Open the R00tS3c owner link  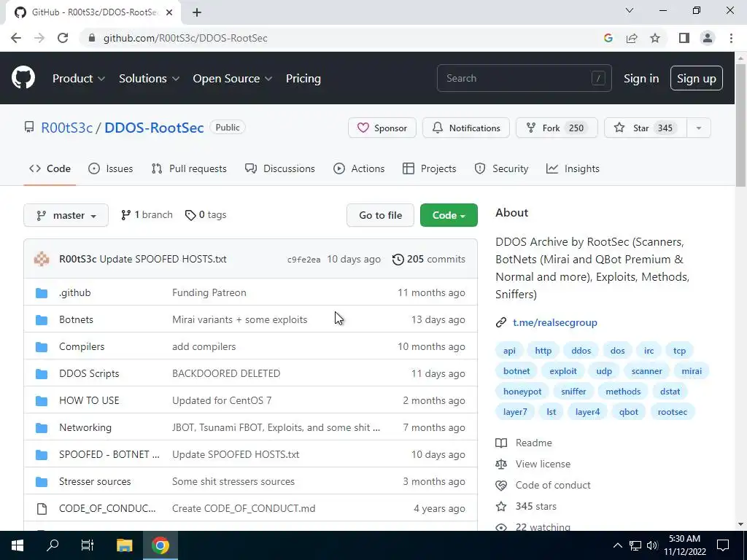66,128
